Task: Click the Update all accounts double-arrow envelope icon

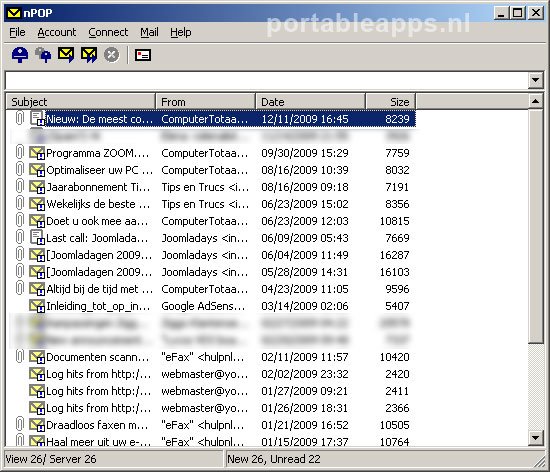Action: [x=89, y=55]
